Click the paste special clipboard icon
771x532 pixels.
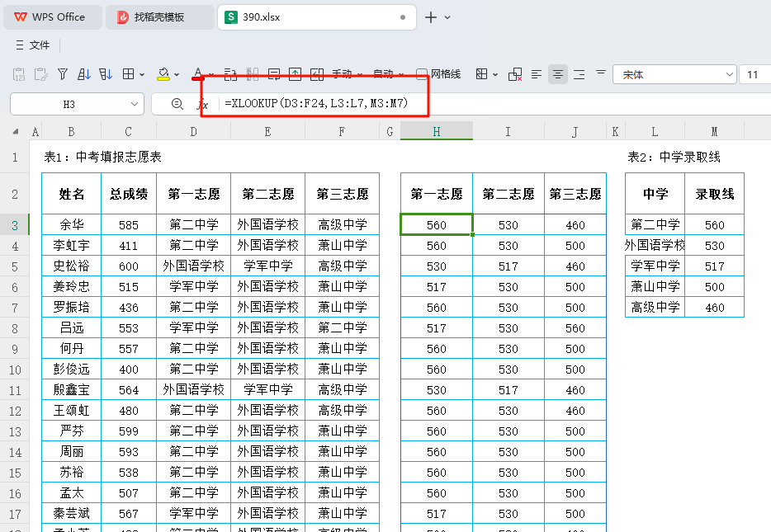tap(40, 74)
